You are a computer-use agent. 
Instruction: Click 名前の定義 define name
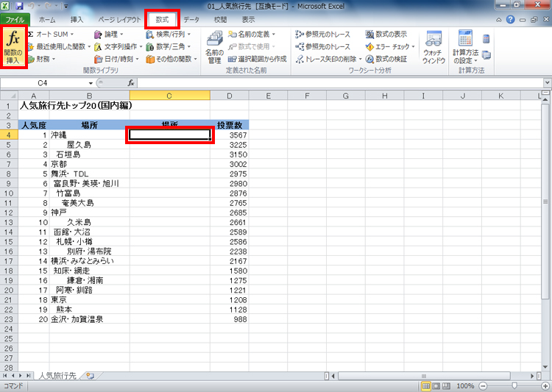[x=252, y=34]
